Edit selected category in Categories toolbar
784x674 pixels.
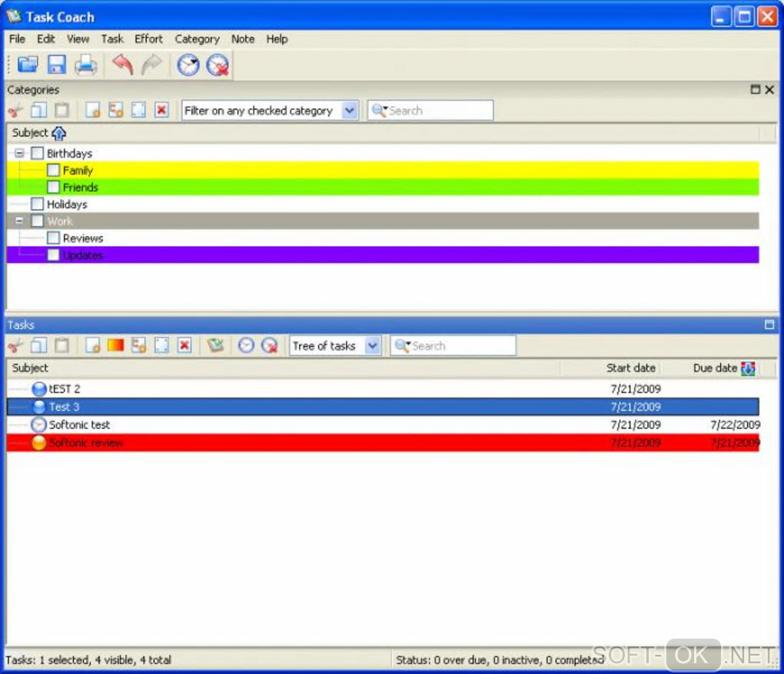click(138, 111)
